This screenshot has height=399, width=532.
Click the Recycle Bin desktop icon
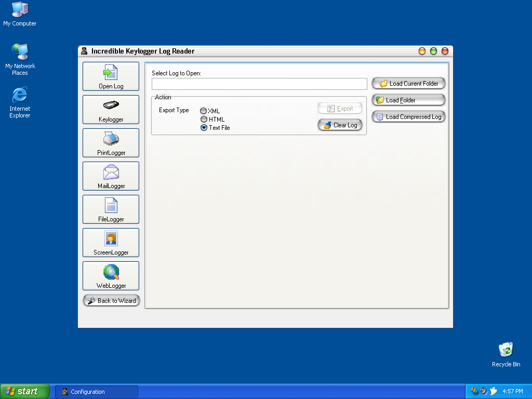click(x=506, y=354)
